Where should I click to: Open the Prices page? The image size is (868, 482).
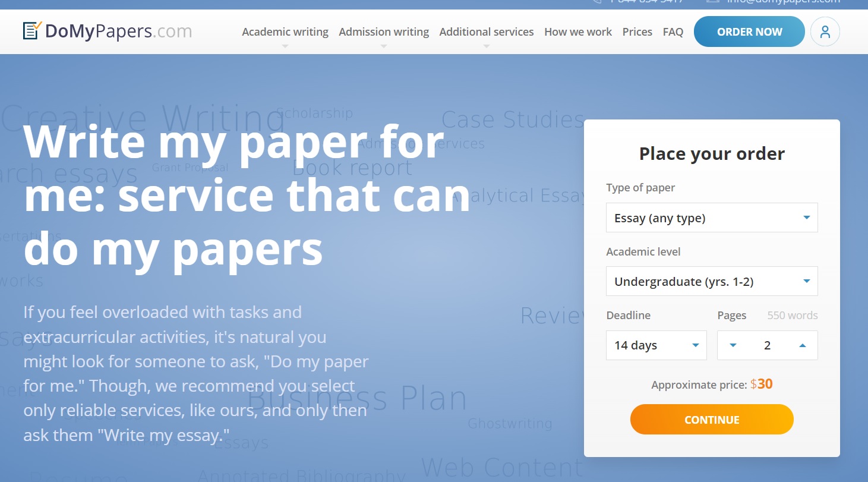[x=637, y=31]
